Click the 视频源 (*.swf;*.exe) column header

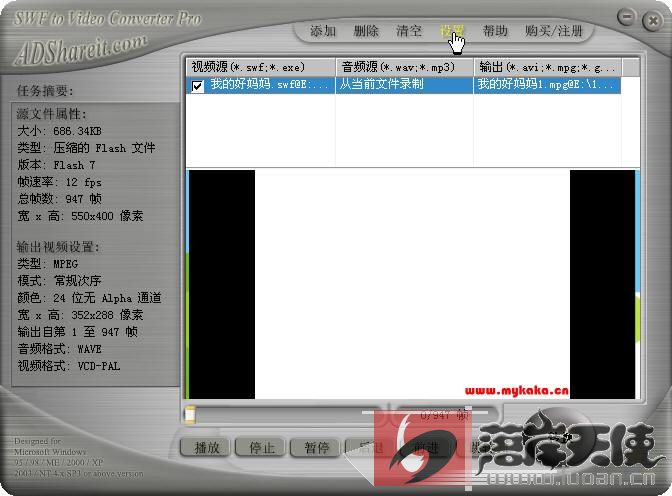point(261,67)
